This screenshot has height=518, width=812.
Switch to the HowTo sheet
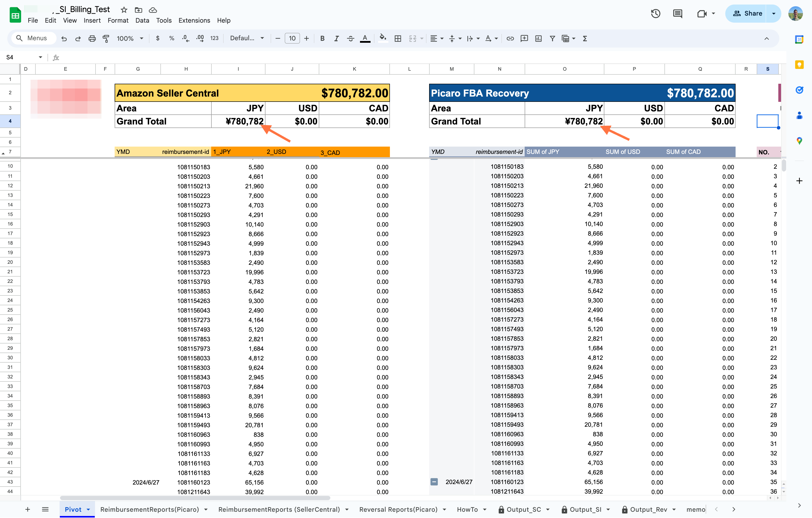point(467,509)
